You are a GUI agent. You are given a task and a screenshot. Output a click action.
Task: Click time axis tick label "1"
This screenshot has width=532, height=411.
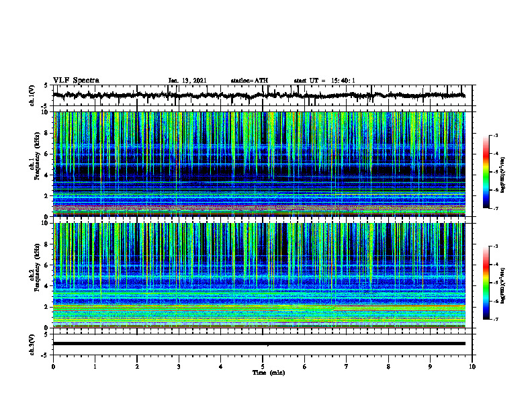95,367
